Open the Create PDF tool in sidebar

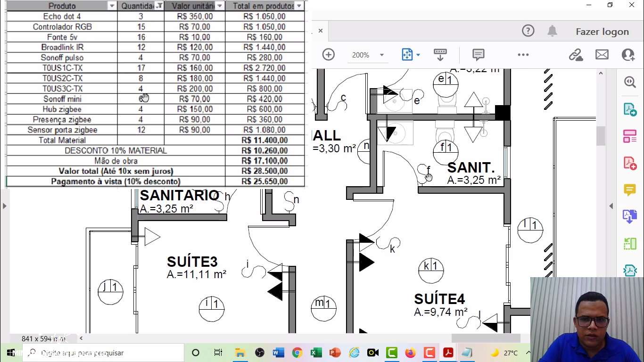pyautogui.click(x=630, y=163)
